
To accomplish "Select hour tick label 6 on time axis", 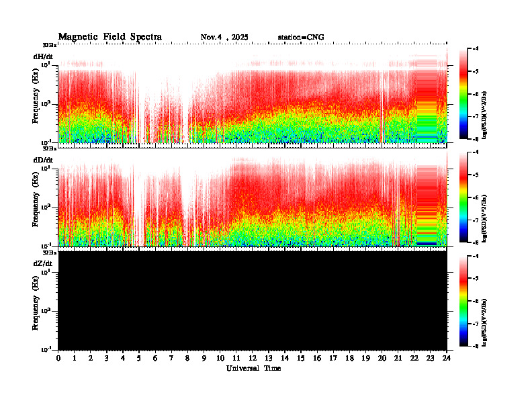I will coord(155,358).
